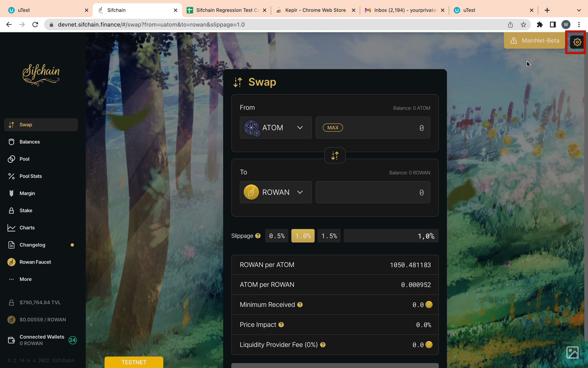The height and width of the screenshot is (368, 588).
Task: Open Changelog in sidebar
Action: click(x=41, y=245)
